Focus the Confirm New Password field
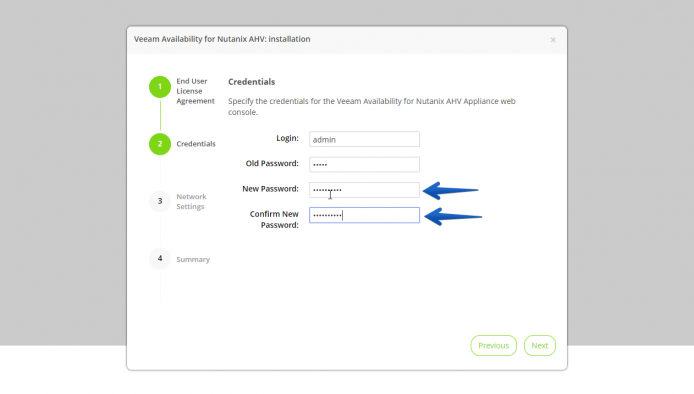The image size is (694, 394). (364, 215)
